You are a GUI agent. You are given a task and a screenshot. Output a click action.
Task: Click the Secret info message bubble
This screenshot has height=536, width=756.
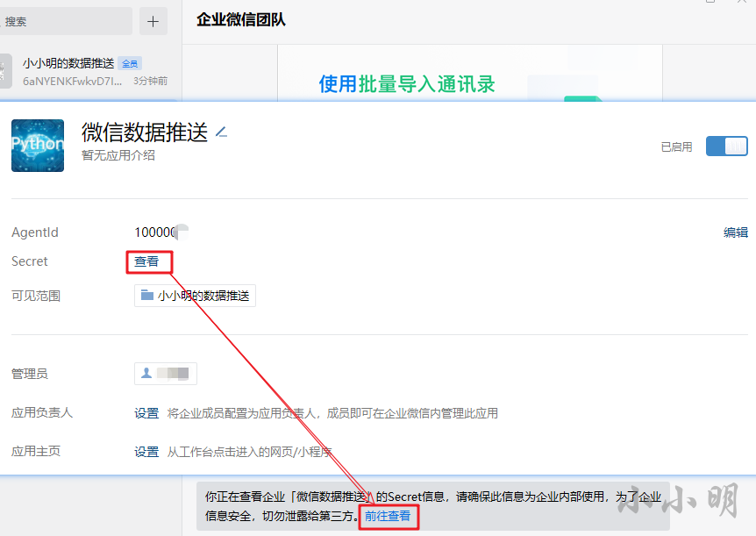(x=433, y=506)
